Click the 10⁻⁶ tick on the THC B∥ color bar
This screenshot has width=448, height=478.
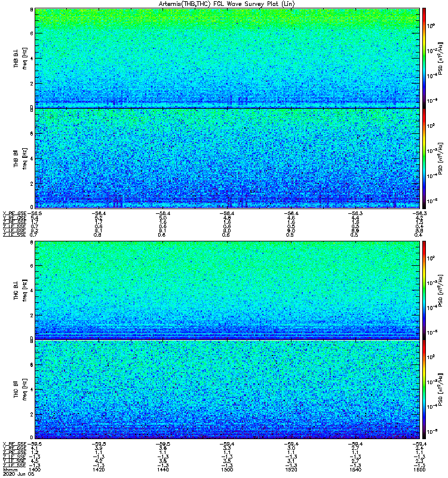coord(431,431)
